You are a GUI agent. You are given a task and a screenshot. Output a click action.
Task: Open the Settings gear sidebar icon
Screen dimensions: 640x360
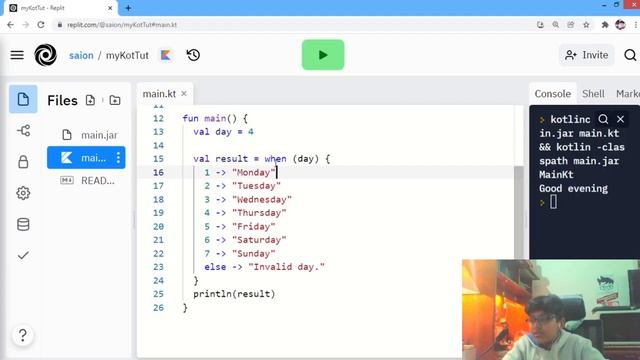23,193
